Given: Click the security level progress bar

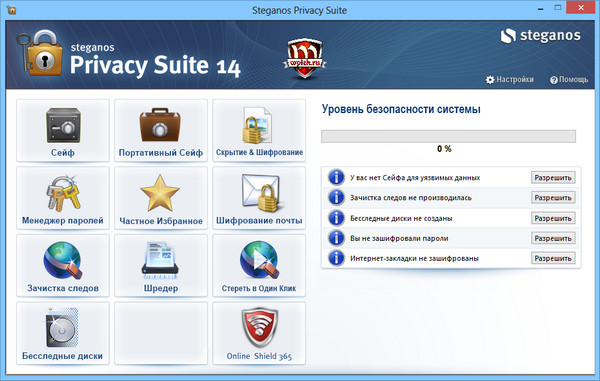Looking at the screenshot, I should [x=448, y=136].
